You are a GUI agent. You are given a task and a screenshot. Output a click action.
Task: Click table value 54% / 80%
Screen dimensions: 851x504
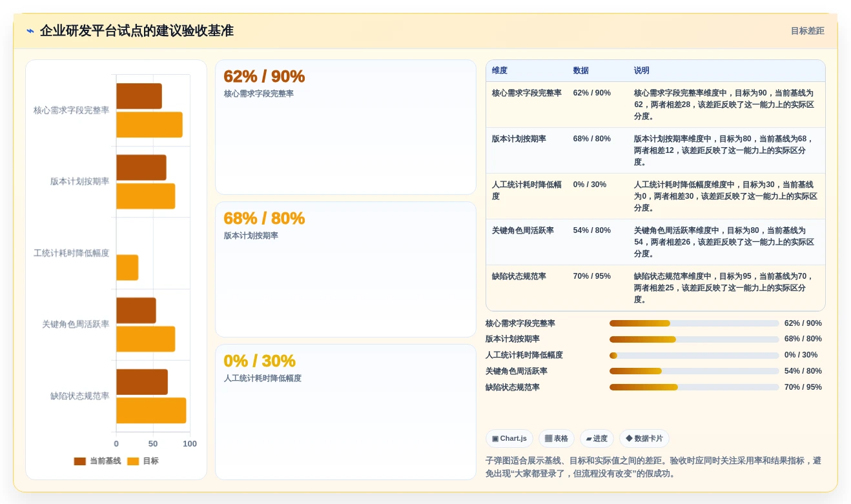point(592,230)
